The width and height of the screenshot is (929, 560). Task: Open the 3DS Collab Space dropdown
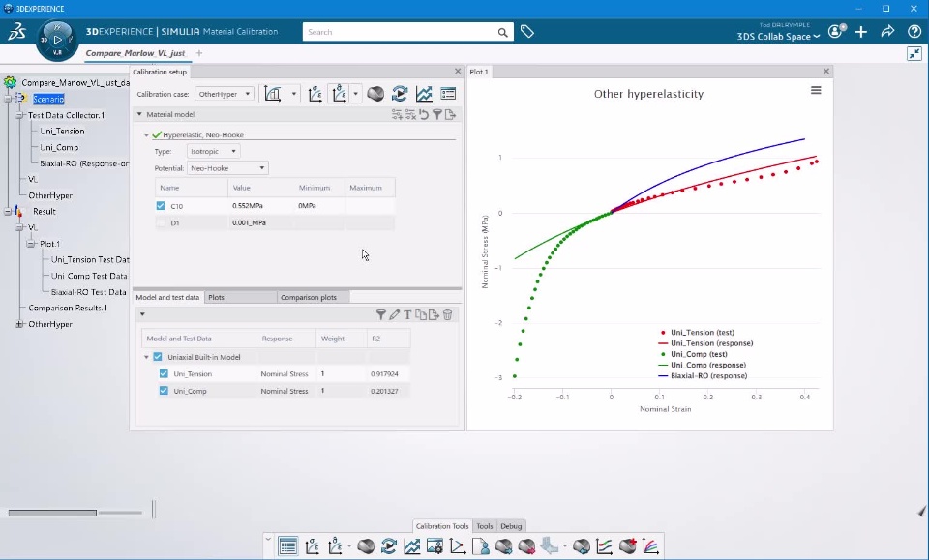pyautogui.click(x=778, y=36)
